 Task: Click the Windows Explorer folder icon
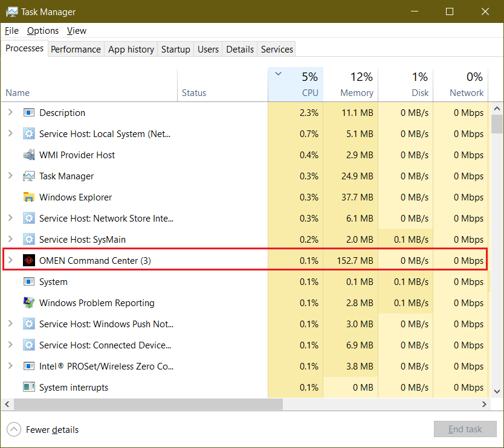pyautogui.click(x=29, y=197)
